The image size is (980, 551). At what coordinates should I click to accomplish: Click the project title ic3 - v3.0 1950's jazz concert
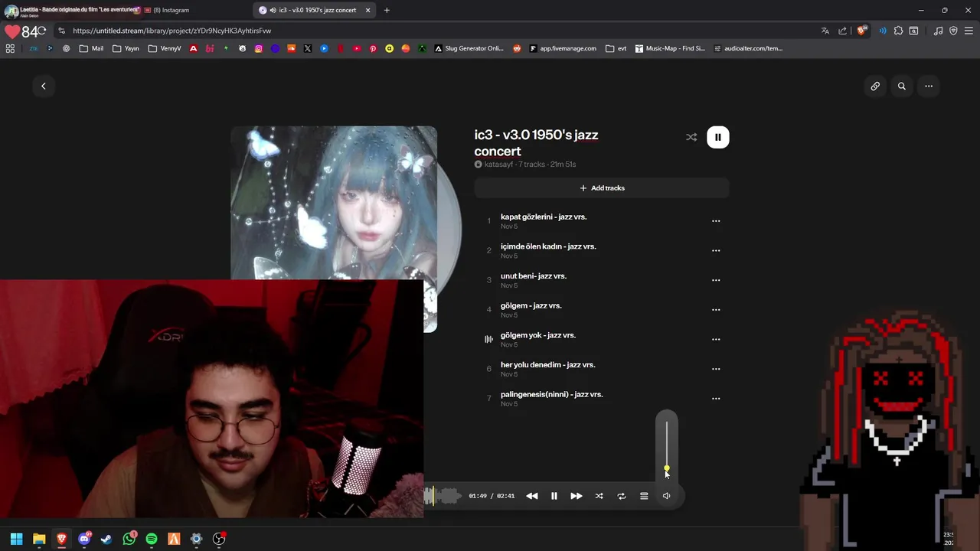536,143
